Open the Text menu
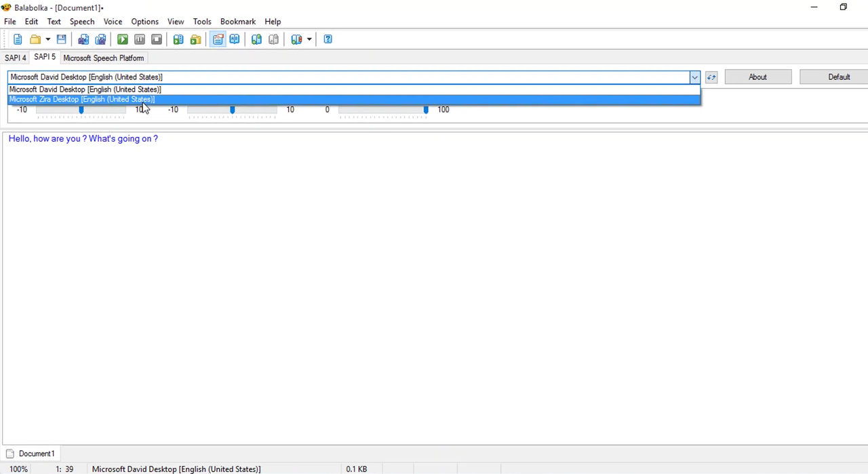Image resolution: width=868 pixels, height=474 pixels. click(54, 22)
